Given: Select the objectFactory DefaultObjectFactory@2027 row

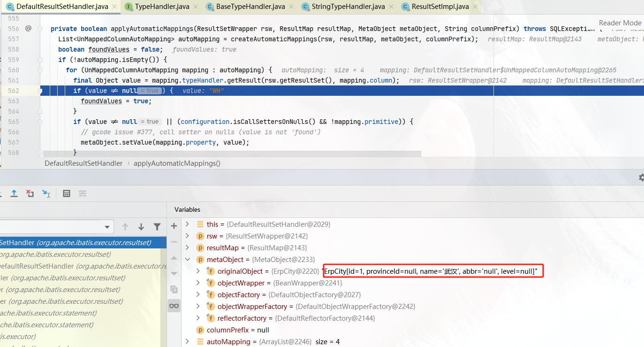Looking at the screenshot, I should click(x=413, y=295).
